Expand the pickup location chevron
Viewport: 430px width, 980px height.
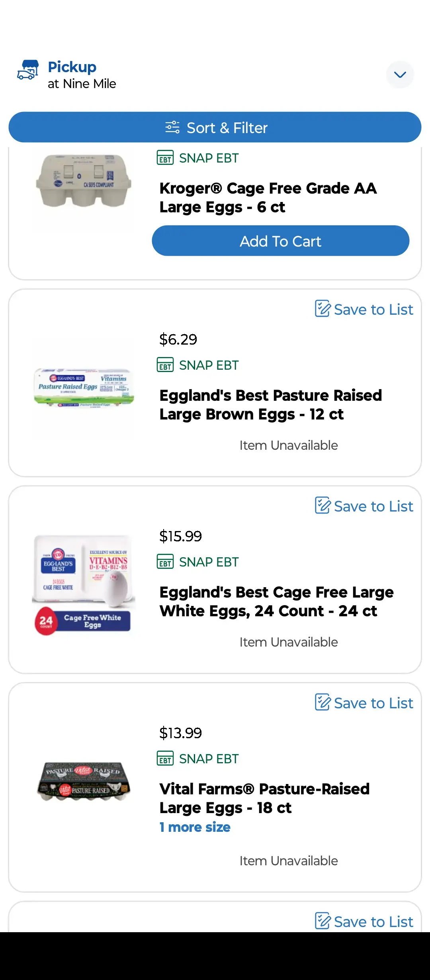click(400, 74)
